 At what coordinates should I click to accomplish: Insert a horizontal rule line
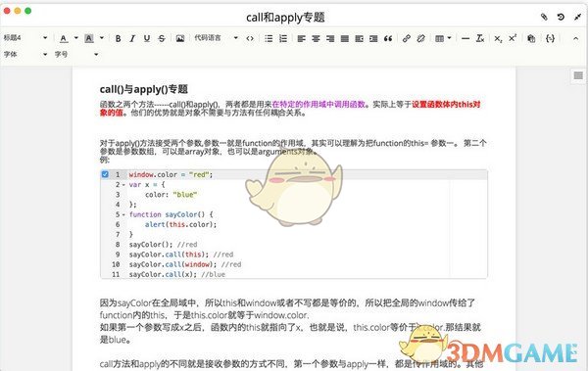tap(465, 38)
